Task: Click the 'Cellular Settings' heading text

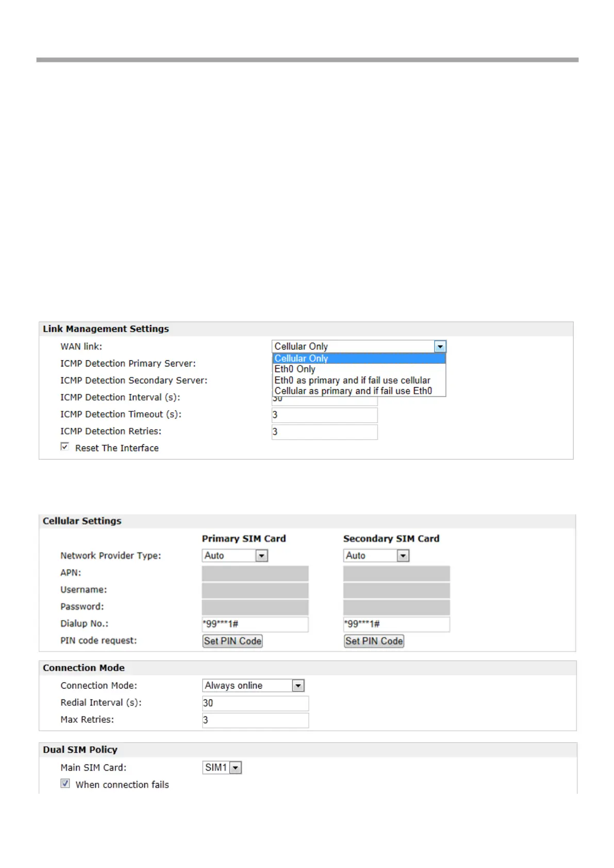Action: (x=82, y=521)
